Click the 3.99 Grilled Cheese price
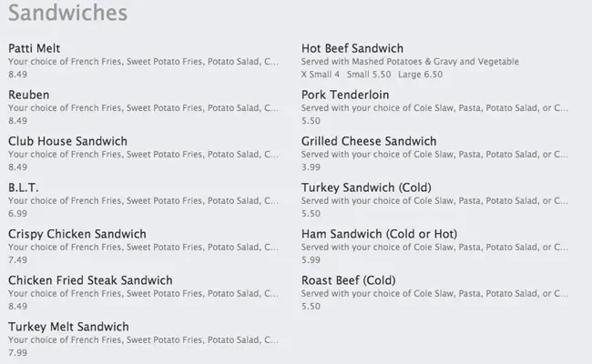The width and height of the screenshot is (592, 364). tap(311, 167)
